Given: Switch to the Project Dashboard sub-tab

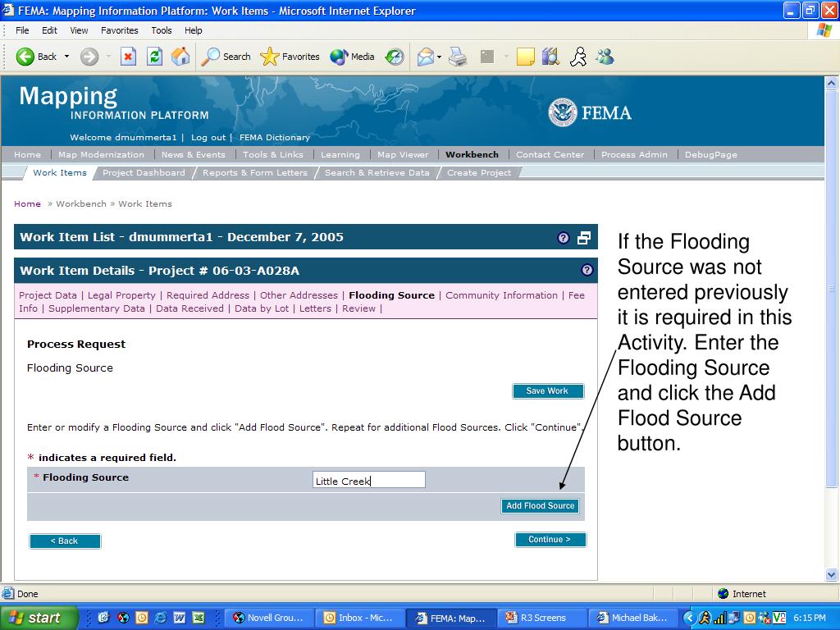Looking at the screenshot, I should click(144, 172).
